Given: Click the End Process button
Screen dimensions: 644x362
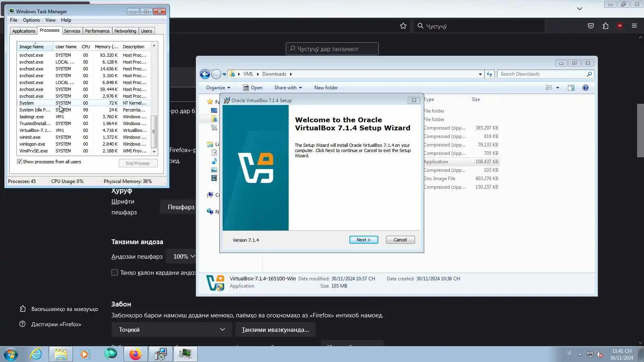Looking at the screenshot, I should [x=138, y=163].
